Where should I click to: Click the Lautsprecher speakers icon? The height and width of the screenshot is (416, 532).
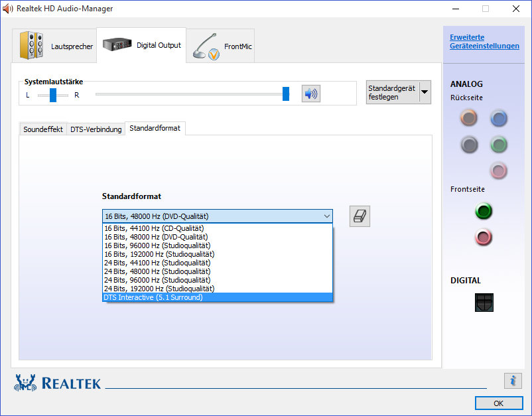[31, 45]
